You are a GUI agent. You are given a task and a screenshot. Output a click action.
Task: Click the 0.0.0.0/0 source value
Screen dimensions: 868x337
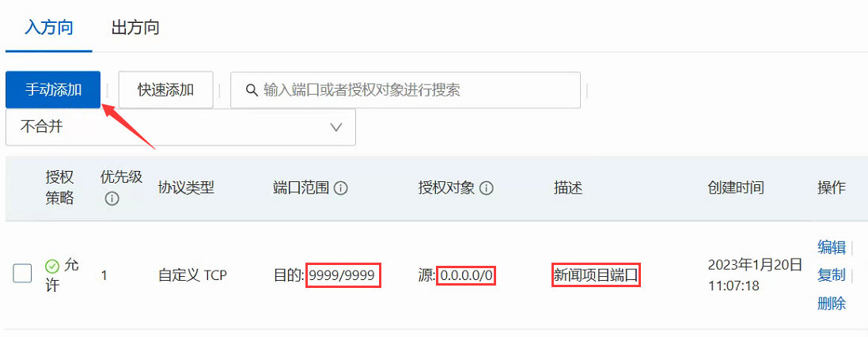[465, 275]
